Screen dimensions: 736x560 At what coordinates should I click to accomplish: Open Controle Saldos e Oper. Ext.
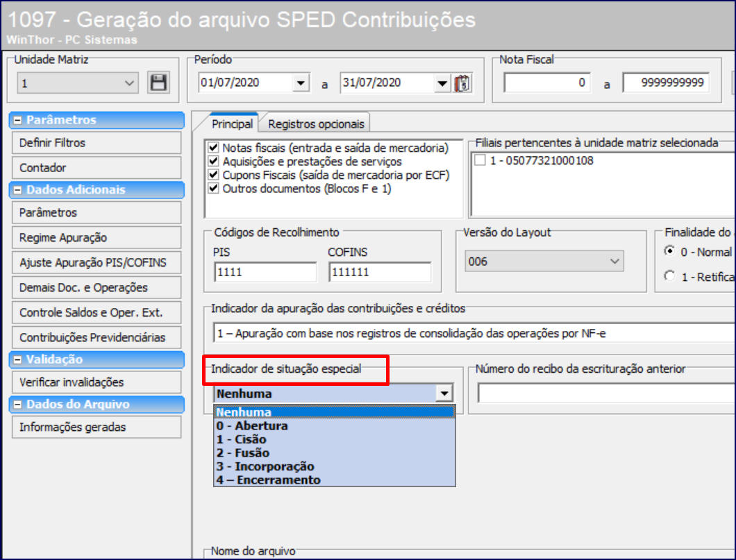pos(97,312)
